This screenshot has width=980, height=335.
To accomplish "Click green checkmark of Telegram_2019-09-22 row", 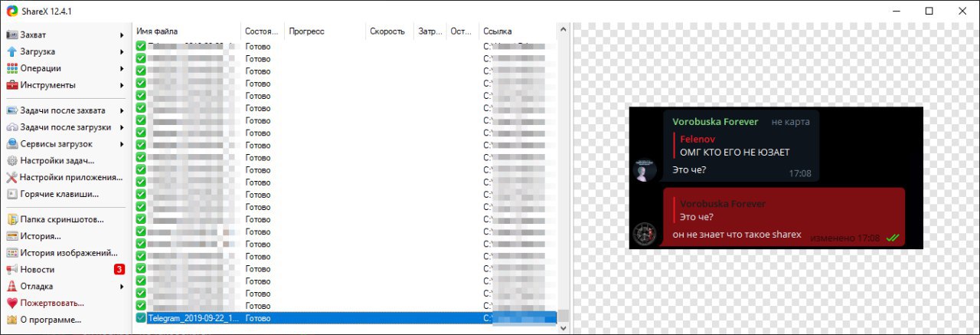I will pyautogui.click(x=141, y=317).
